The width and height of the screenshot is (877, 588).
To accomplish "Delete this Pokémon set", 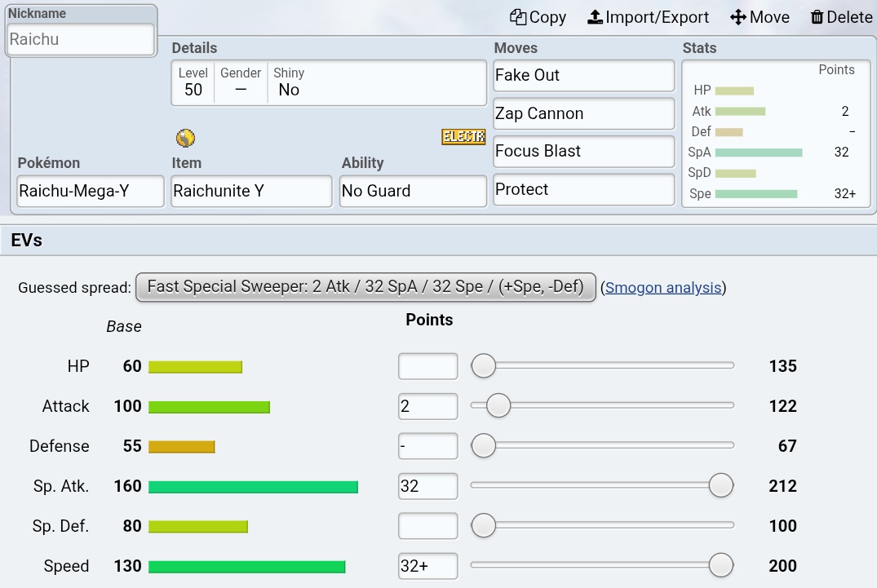I will [841, 17].
